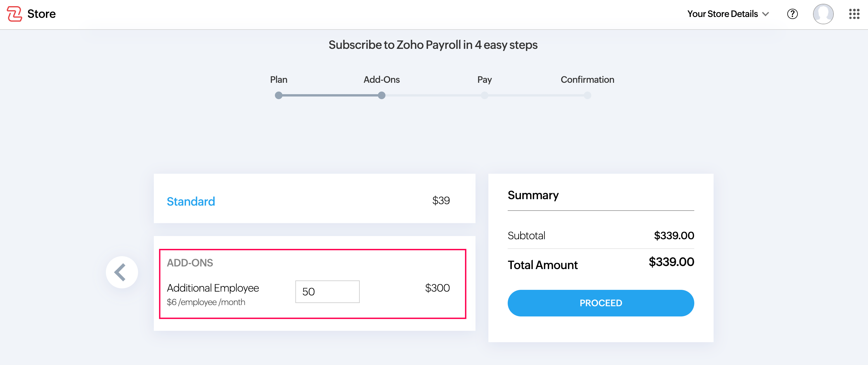Click the Store title text

(x=42, y=14)
